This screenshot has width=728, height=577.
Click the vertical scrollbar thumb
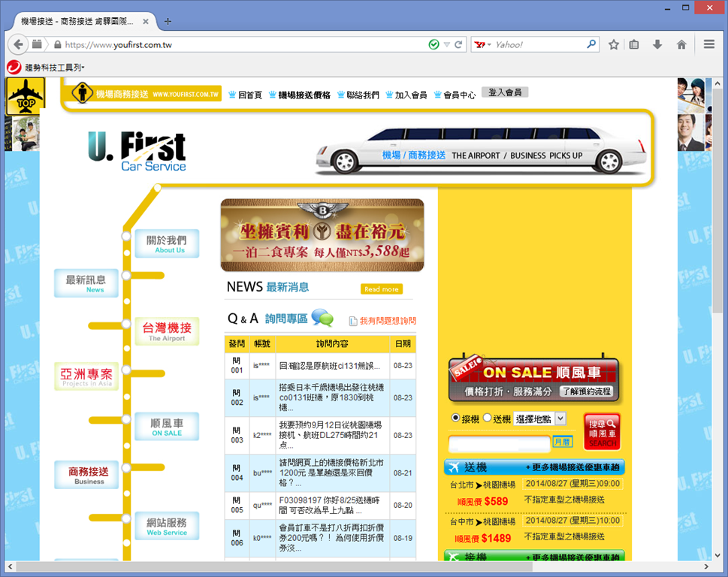(x=717, y=202)
